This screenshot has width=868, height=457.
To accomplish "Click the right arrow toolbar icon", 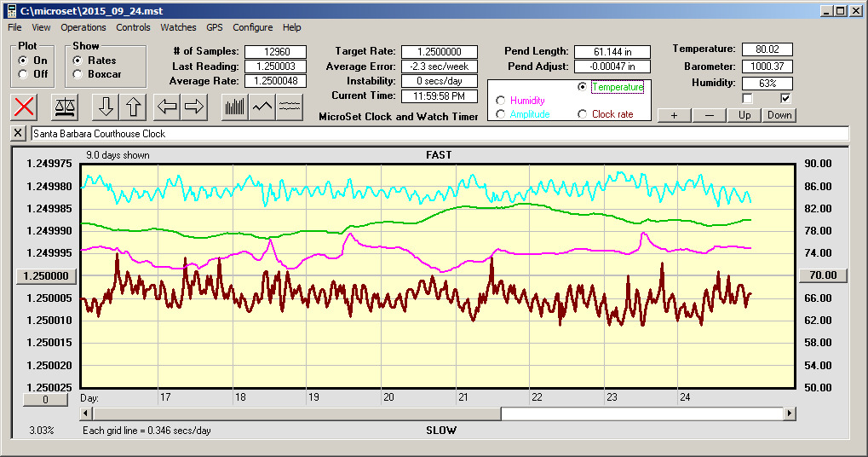I will click(194, 107).
